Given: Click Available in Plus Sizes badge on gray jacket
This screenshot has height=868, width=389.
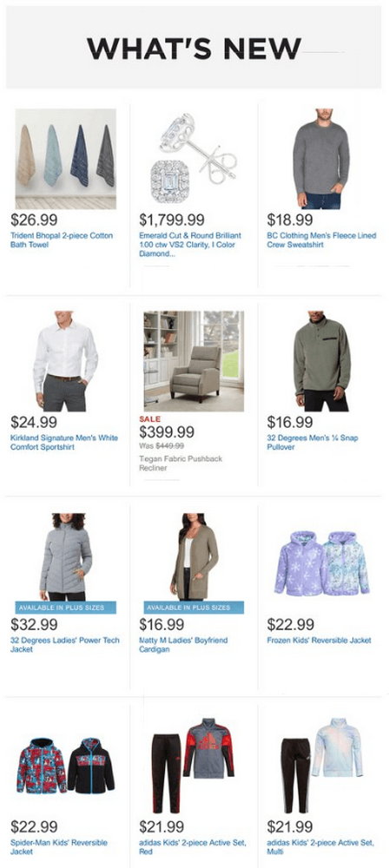Looking at the screenshot, I should point(65,608).
